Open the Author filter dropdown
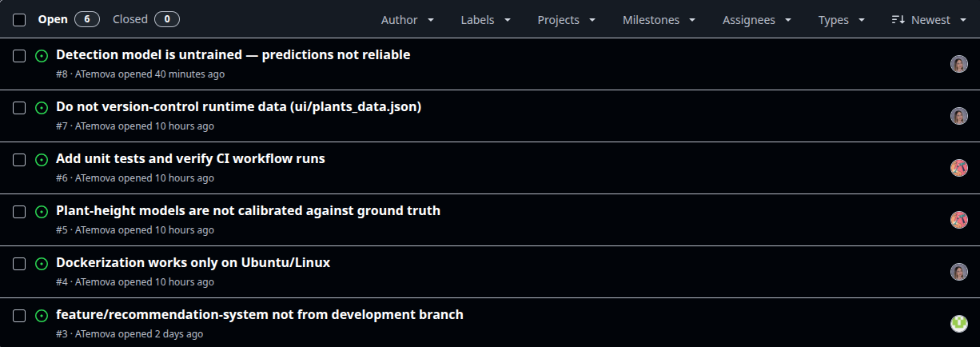 point(408,20)
